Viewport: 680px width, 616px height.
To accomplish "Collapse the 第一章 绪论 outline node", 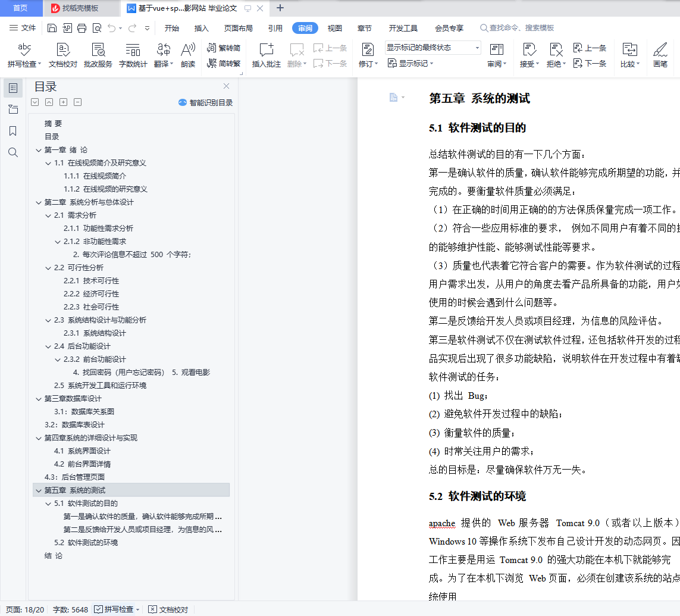I will 39,150.
